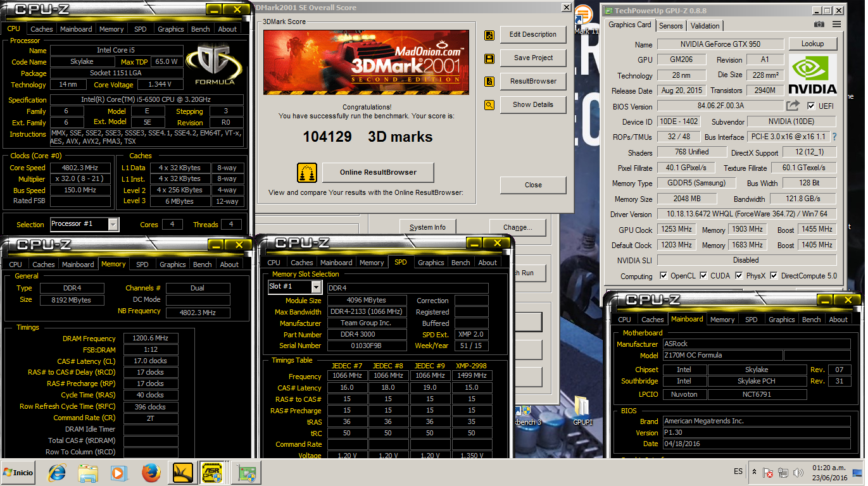Image resolution: width=868 pixels, height=486 pixels.
Task: Click the ES language indicator
Action: [x=738, y=472]
